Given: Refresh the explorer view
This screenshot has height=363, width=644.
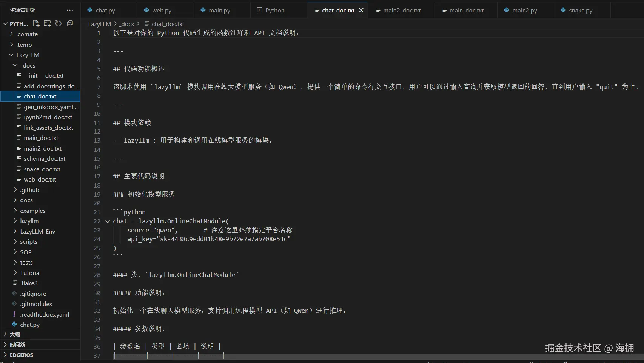Looking at the screenshot, I should click(58, 23).
